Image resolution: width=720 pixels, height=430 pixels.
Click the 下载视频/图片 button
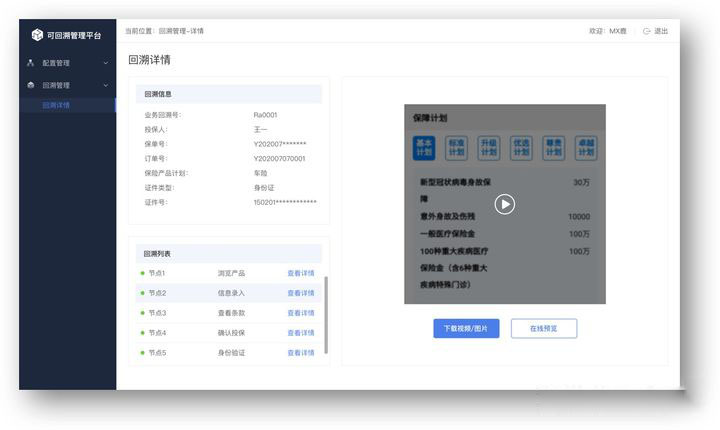click(x=466, y=328)
